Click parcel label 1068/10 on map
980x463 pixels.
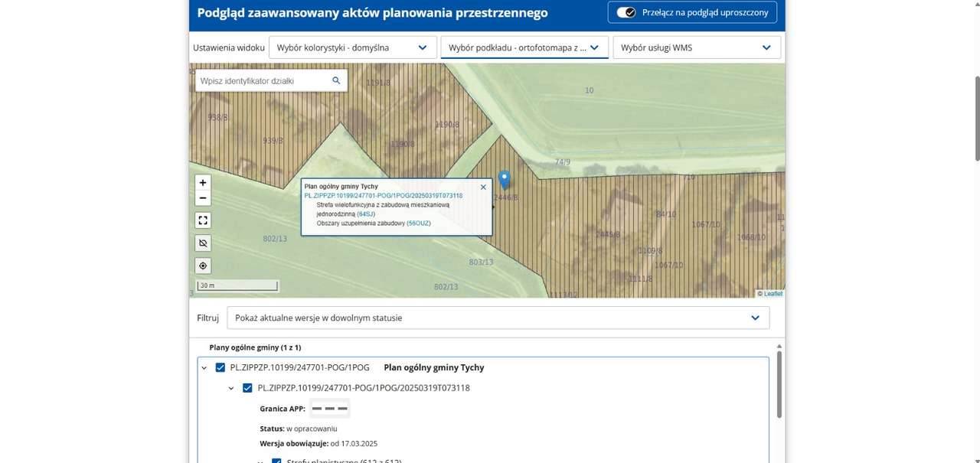coord(750,237)
